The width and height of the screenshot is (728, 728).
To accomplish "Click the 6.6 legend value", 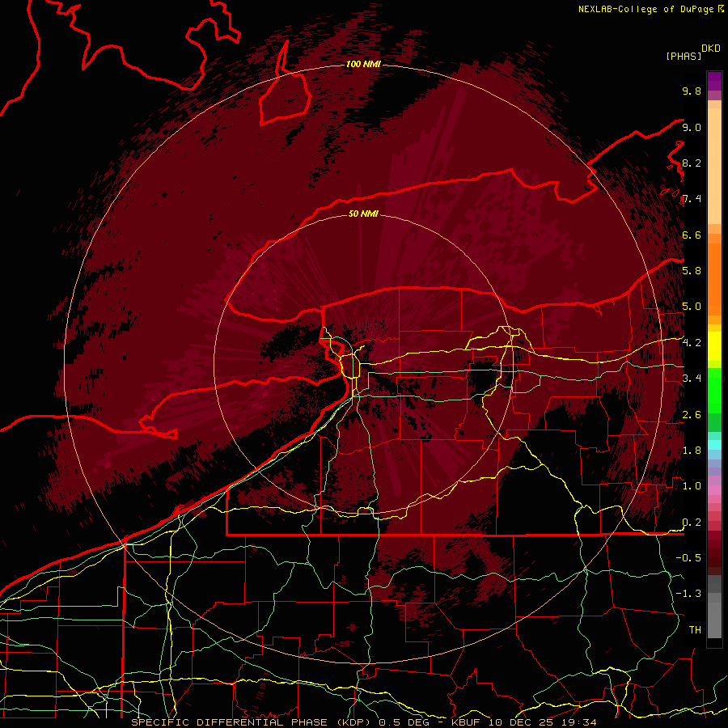I will click(692, 235).
